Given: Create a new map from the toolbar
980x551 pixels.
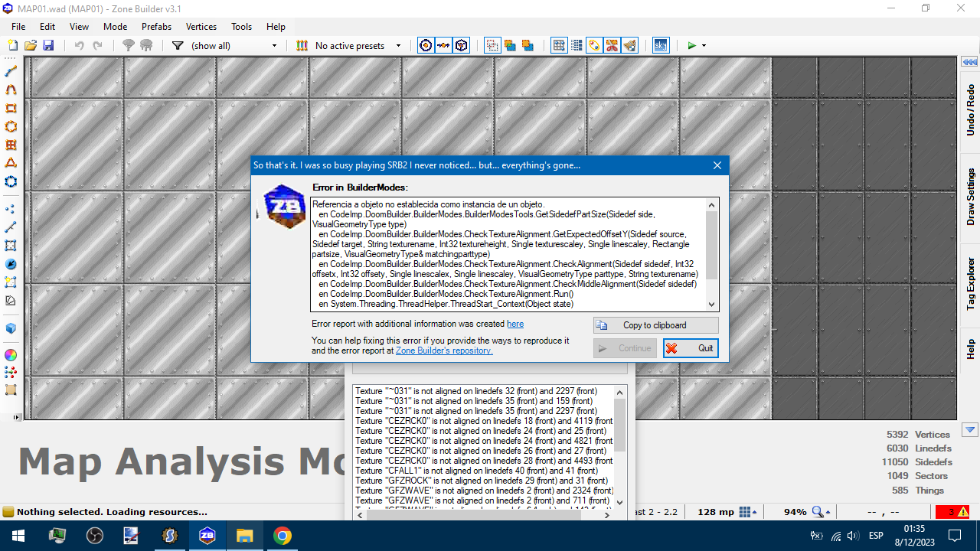Looking at the screenshot, I should click(12, 46).
